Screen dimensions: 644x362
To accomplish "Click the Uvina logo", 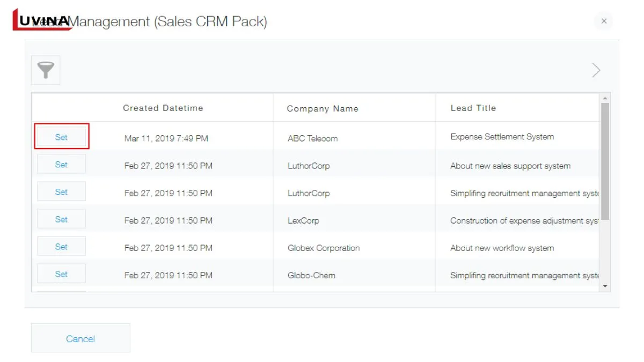I will pos(43,21).
